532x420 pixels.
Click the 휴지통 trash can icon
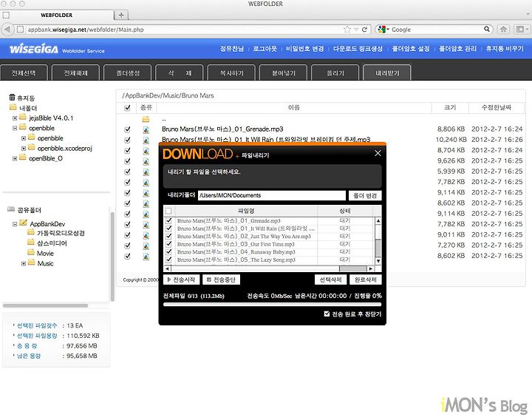13,98
